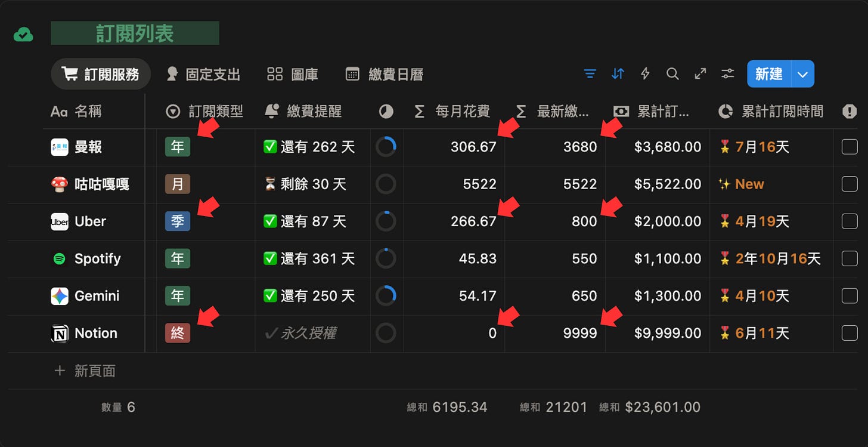Screen dimensions: 868x447
Task: Select the New duration cell of 咕咕嘎嘎
Action: tap(771, 184)
